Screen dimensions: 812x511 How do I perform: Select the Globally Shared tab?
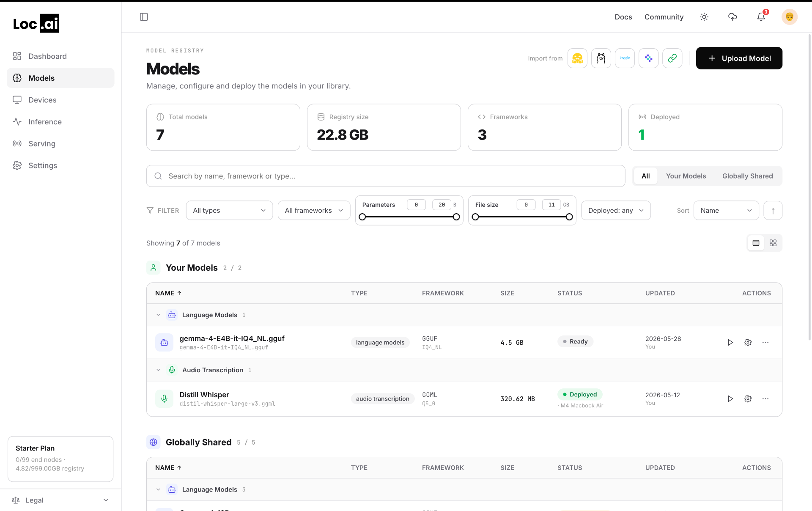pyautogui.click(x=747, y=176)
